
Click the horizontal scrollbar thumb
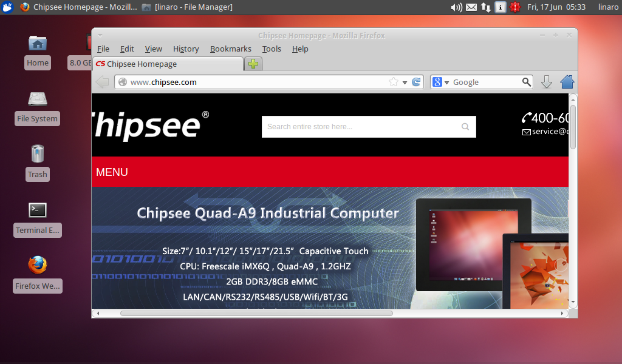[x=256, y=313]
